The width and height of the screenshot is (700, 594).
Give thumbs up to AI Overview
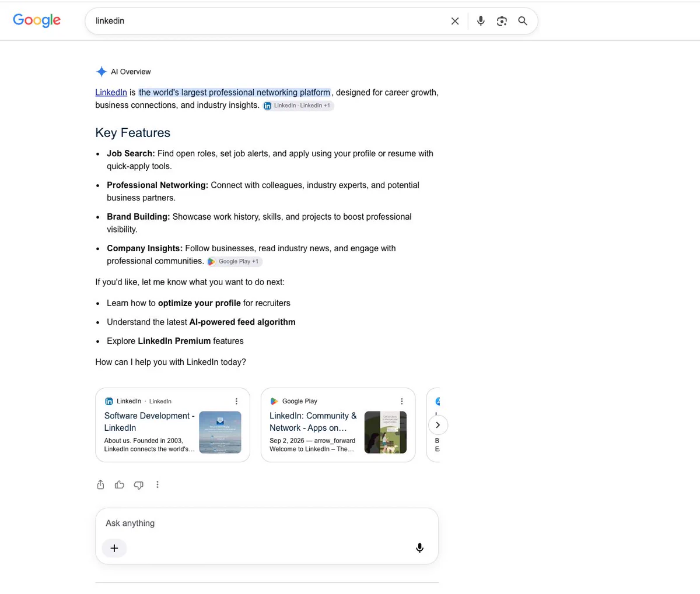(120, 484)
